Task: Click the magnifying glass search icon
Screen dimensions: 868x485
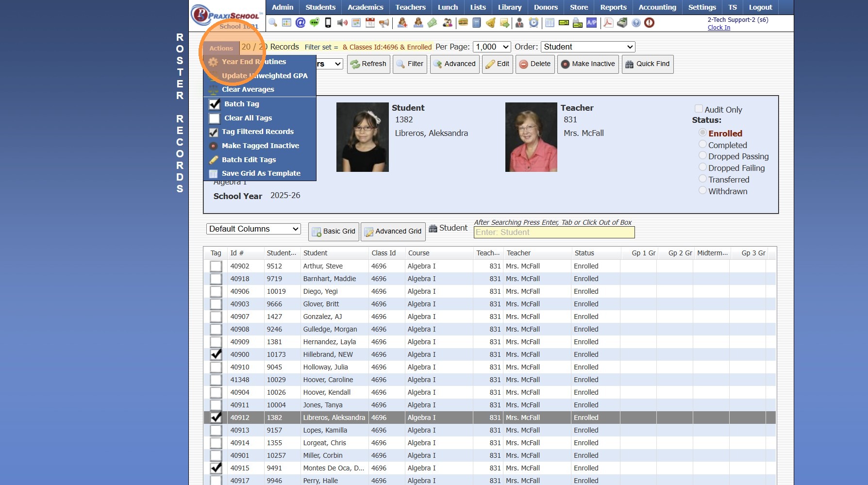Action: tap(273, 22)
